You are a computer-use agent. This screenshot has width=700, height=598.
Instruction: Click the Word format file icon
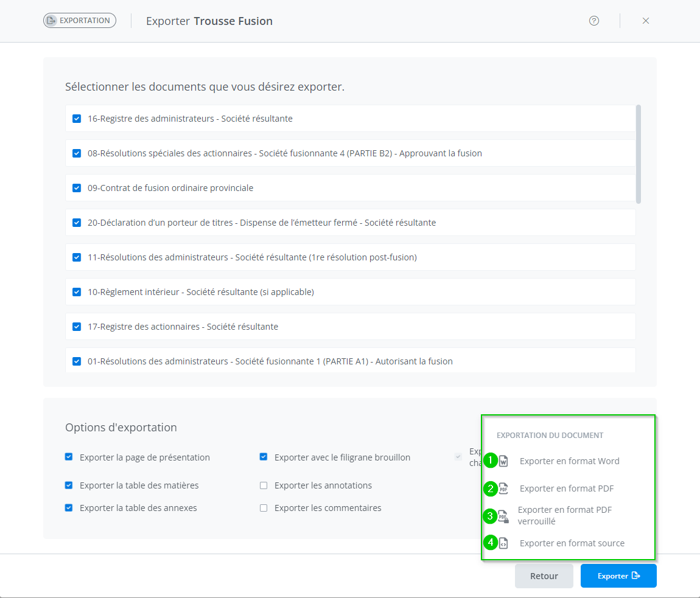pyautogui.click(x=503, y=461)
